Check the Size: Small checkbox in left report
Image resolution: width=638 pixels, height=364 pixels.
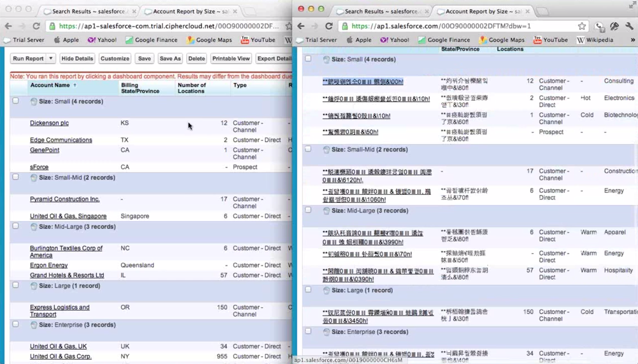15,101
